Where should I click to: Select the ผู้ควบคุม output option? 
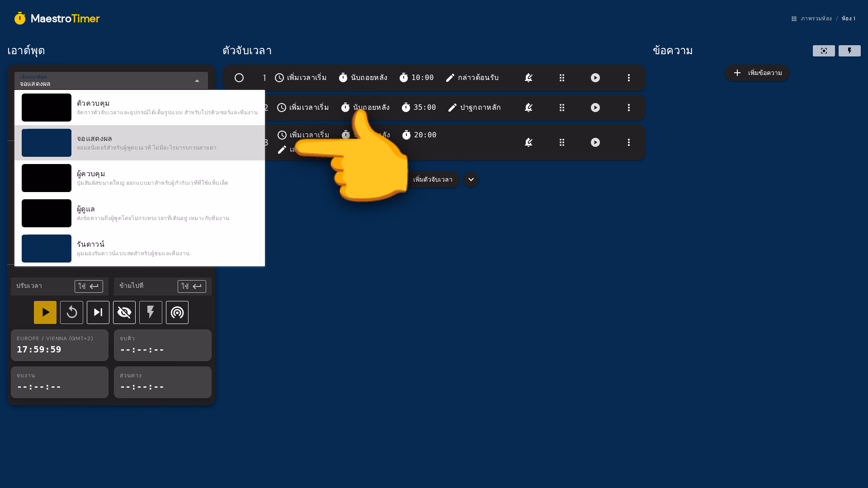140,178
